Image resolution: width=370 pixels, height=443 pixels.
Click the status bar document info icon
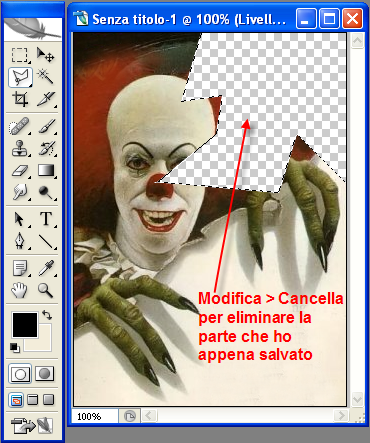[x=130, y=416]
